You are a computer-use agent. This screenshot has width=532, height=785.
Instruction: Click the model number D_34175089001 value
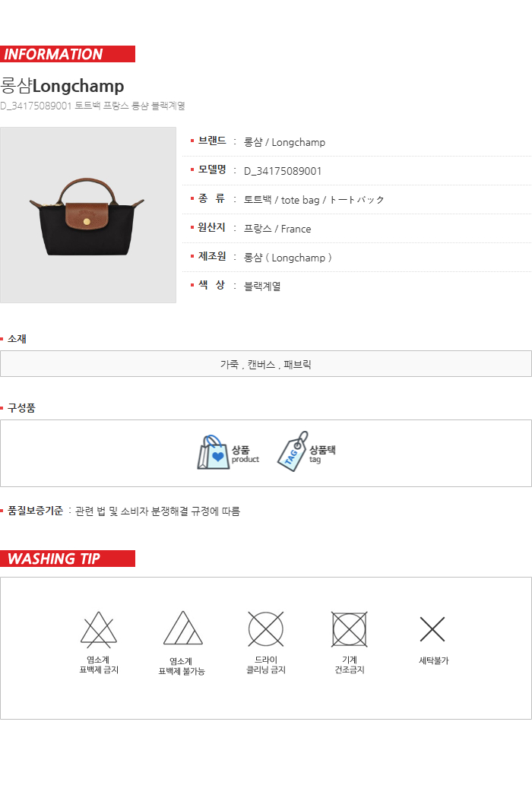[283, 171]
